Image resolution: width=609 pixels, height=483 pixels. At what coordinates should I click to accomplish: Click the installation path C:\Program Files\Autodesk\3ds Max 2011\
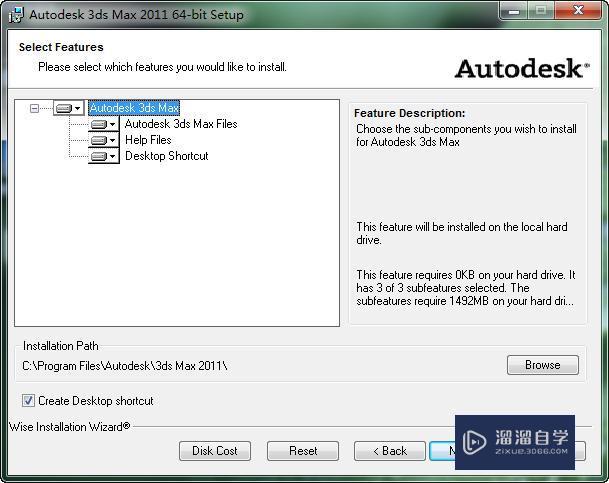(125, 366)
